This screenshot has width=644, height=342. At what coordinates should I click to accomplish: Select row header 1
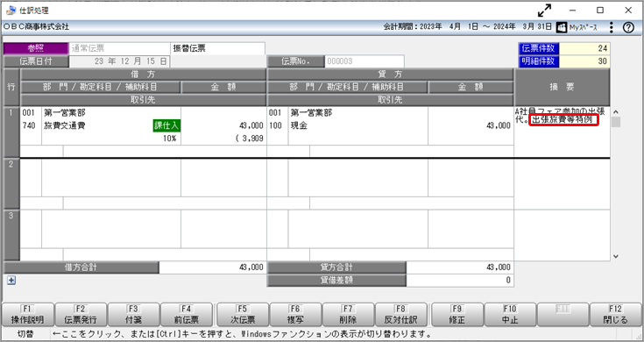11,132
